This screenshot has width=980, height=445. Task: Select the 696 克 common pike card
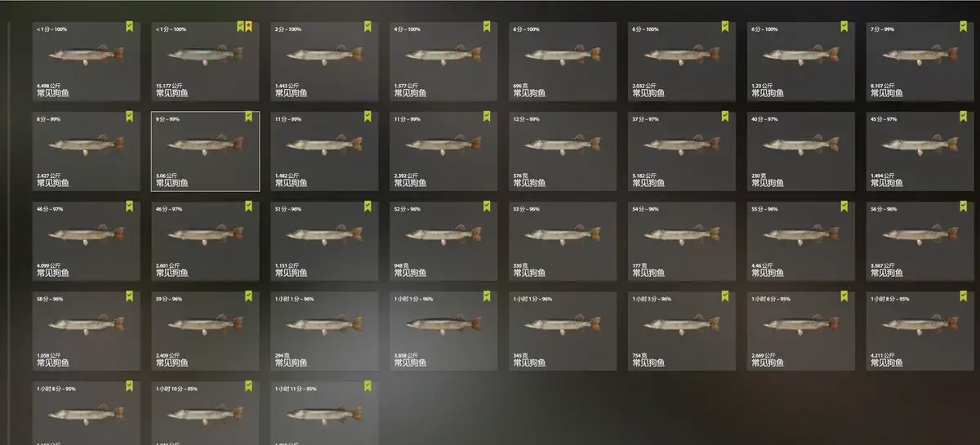click(x=563, y=61)
